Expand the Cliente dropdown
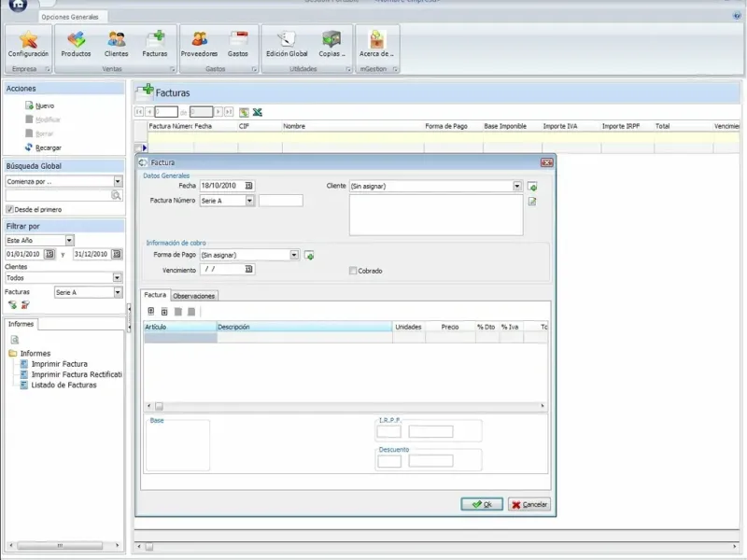Screen dimensions: 747x560 (517, 187)
